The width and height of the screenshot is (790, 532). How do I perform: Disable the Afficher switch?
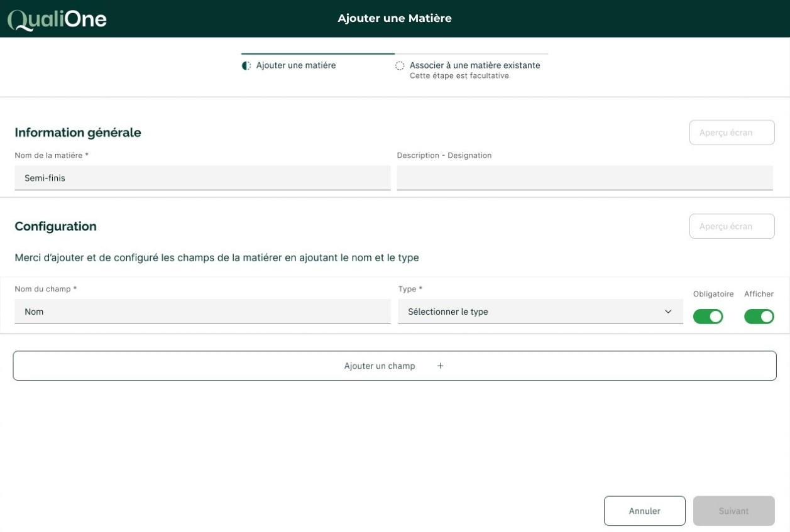tap(759, 317)
